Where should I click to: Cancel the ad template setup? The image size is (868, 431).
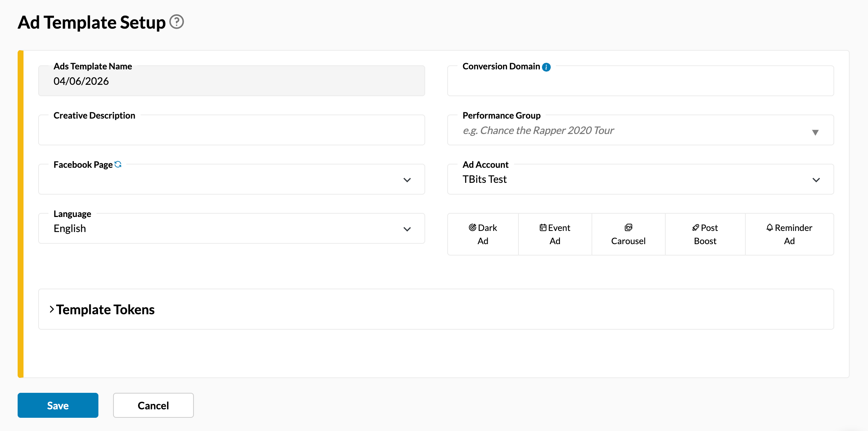153,405
